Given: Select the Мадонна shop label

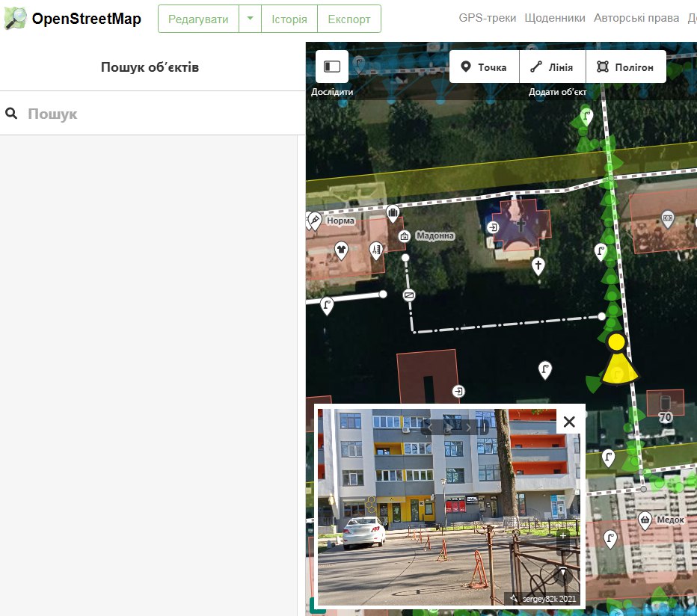Looking at the screenshot, I should tap(435, 235).
